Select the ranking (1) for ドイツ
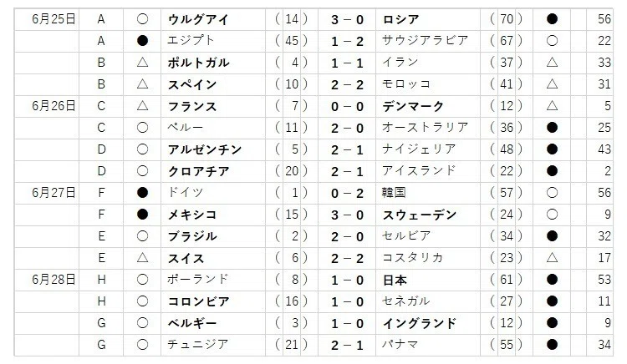 [x=292, y=193]
